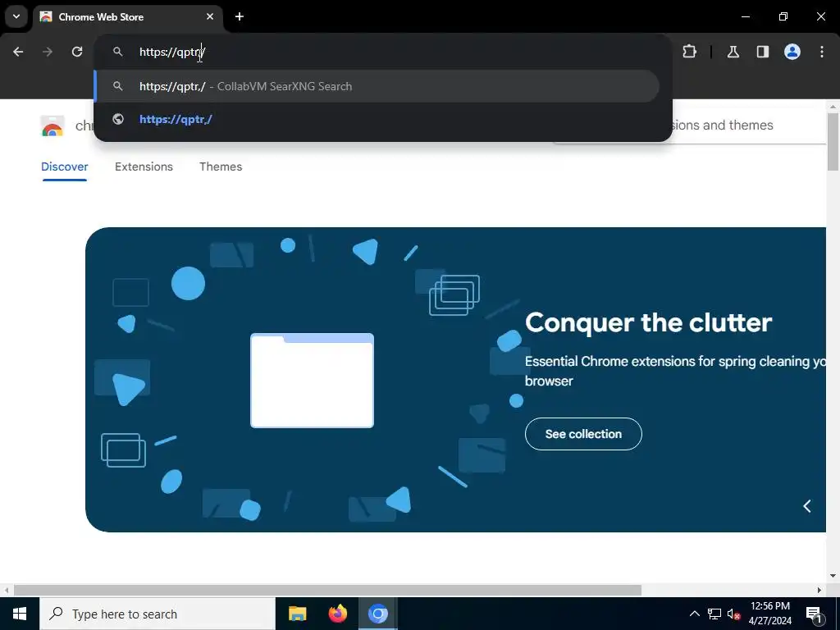Click the Conquer the clutter heading
Screen dimensions: 840x630
click(x=648, y=322)
